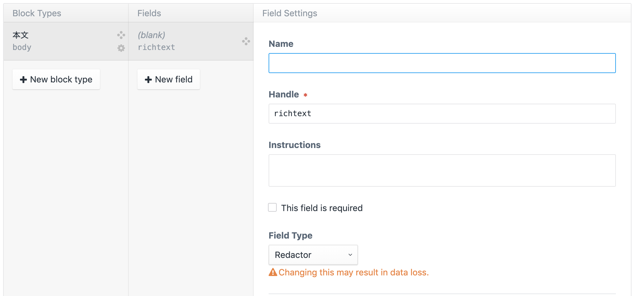Screen dimensions: 644x296
Task: Click the data loss warning text
Action: pyautogui.click(x=354, y=272)
